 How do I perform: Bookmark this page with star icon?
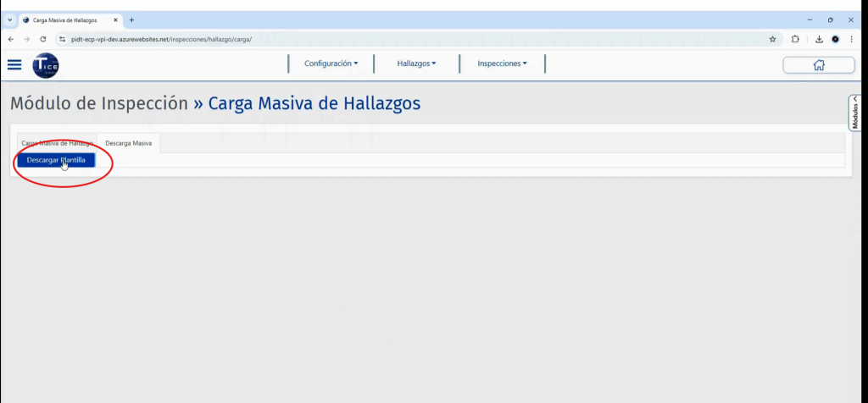coord(772,39)
